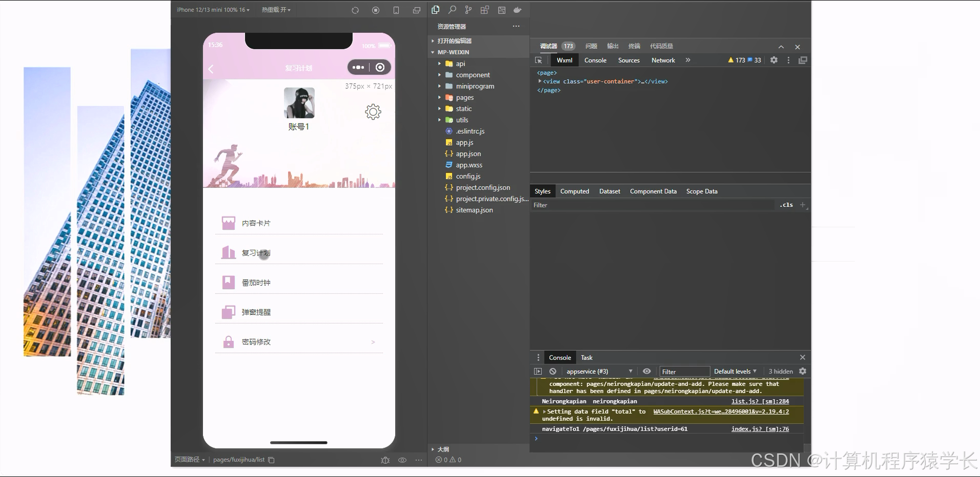
Task: Click the docker whale icon
Action: coord(518,10)
